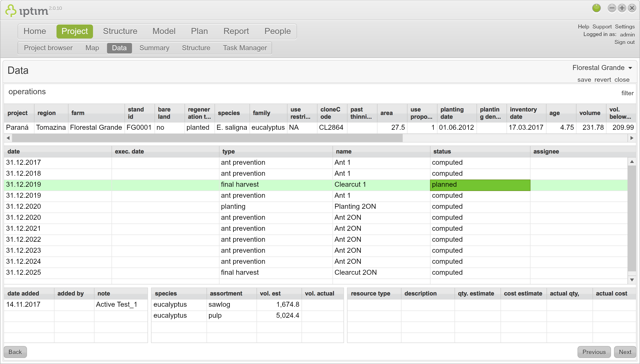Viewport: 640px width, 364px height.
Task: Select the Project main tab
Action: [74, 31]
